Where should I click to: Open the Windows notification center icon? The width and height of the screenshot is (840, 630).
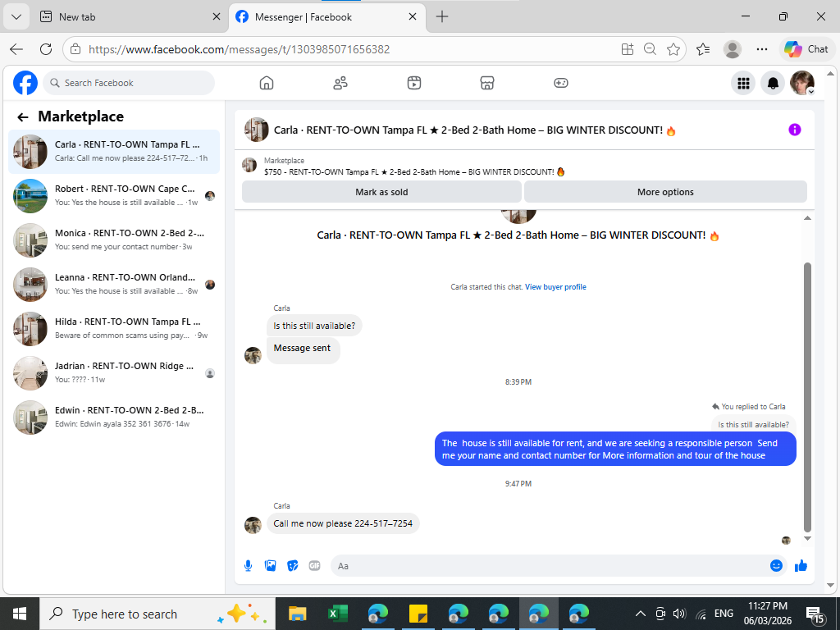tap(815, 615)
